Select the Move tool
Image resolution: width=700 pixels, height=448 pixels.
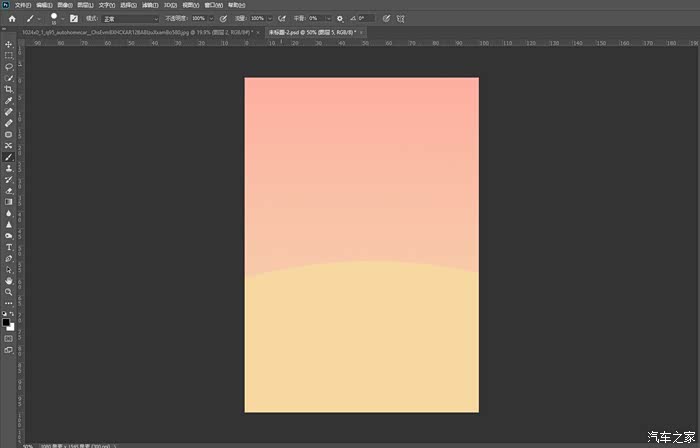click(9, 44)
